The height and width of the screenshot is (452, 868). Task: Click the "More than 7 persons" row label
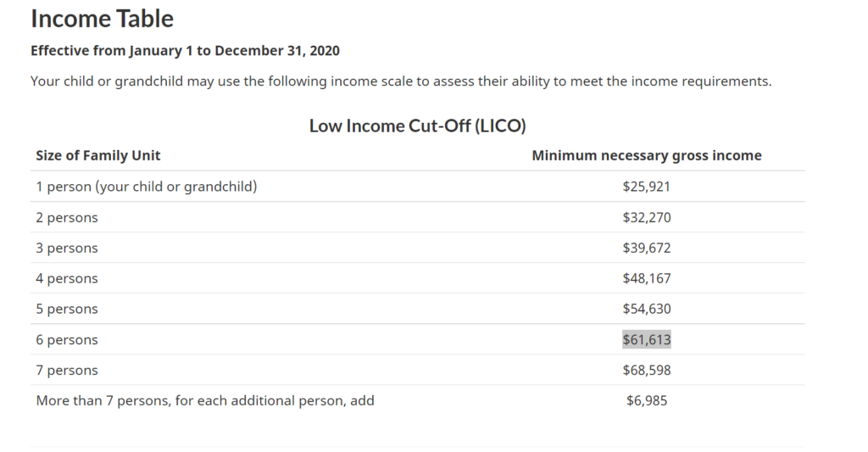(x=205, y=400)
